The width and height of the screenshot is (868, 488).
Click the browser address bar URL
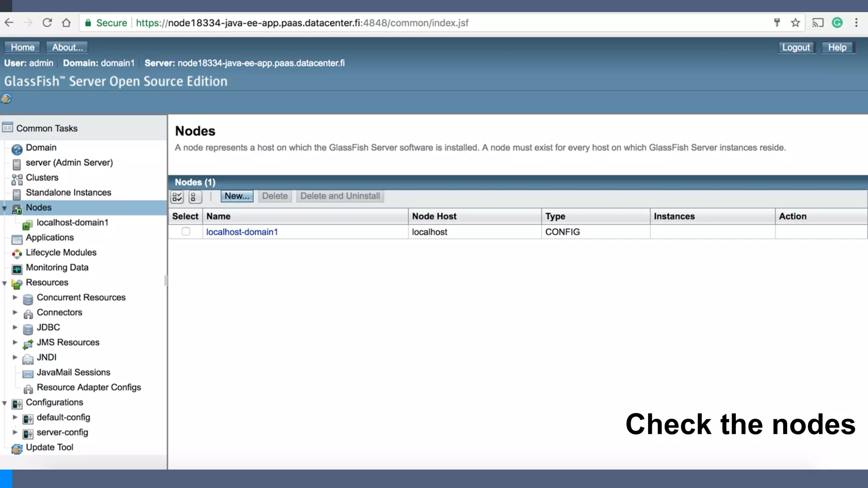tap(302, 23)
